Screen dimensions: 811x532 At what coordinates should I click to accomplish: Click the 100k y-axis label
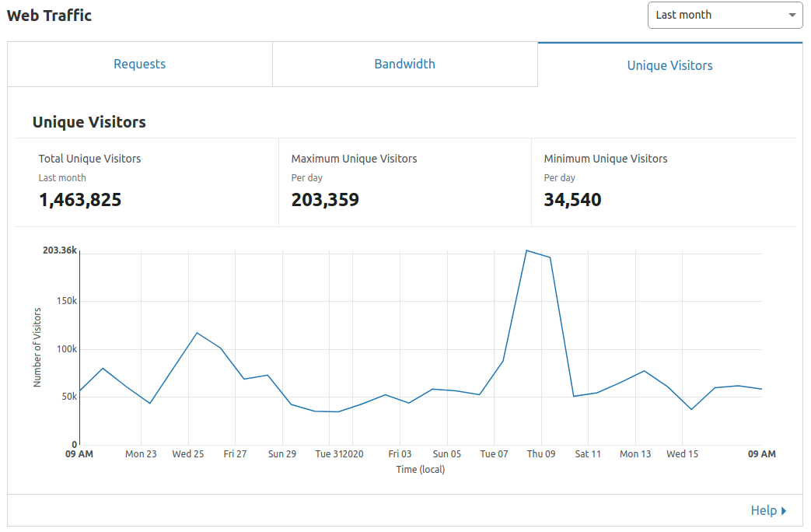[x=67, y=349]
